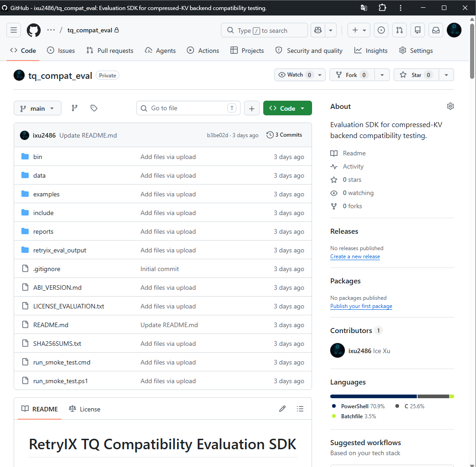
Task: Expand the green Code dropdown
Action: (x=287, y=108)
